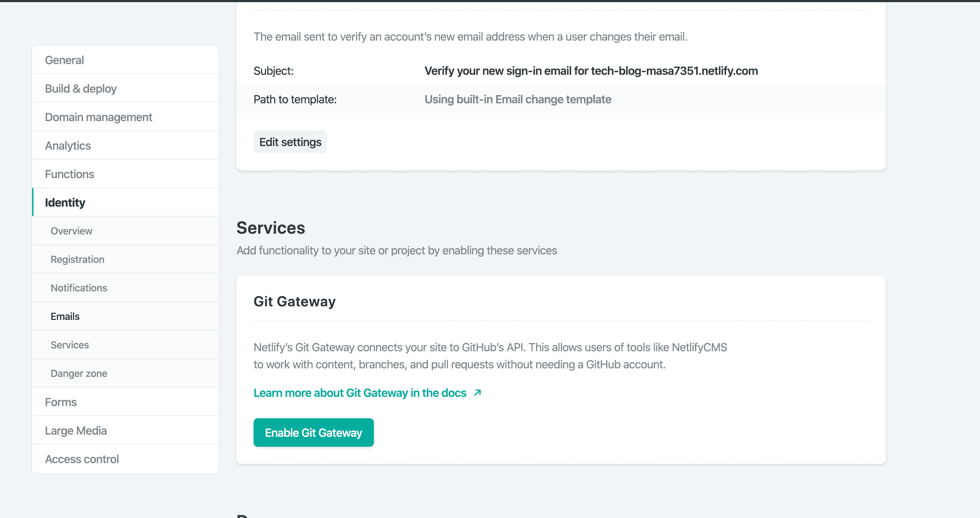Click the external link arrow icon beside docs link
This screenshot has height=518, width=980.
click(478, 392)
